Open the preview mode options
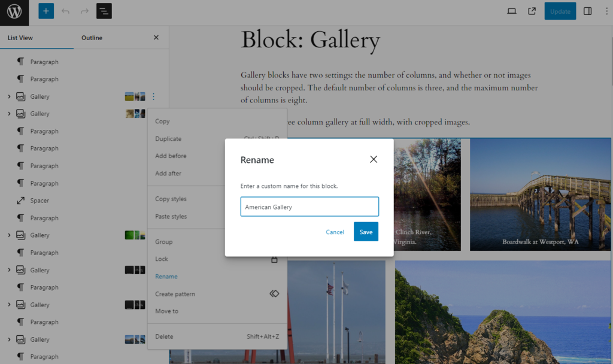This screenshot has height=364, width=613. [511, 11]
